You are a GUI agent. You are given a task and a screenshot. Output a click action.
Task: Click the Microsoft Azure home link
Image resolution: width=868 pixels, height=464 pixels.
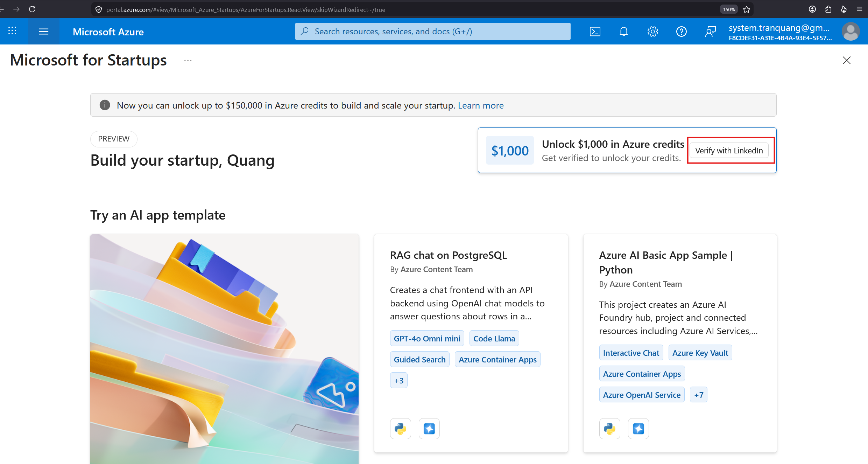coord(108,32)
